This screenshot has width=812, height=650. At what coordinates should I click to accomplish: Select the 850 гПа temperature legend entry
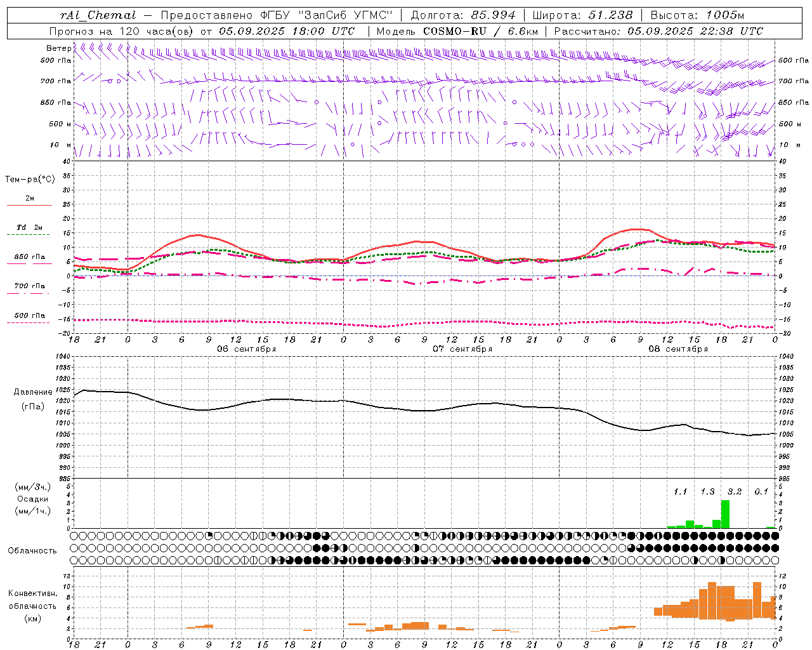click(x=30, y=256)
